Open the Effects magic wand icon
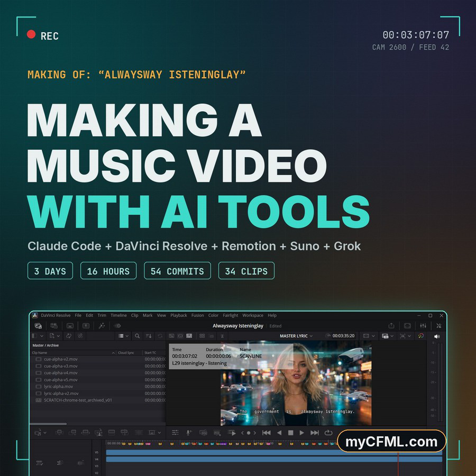Viewport: 476px width, 476px height. (x=102, y=326)
